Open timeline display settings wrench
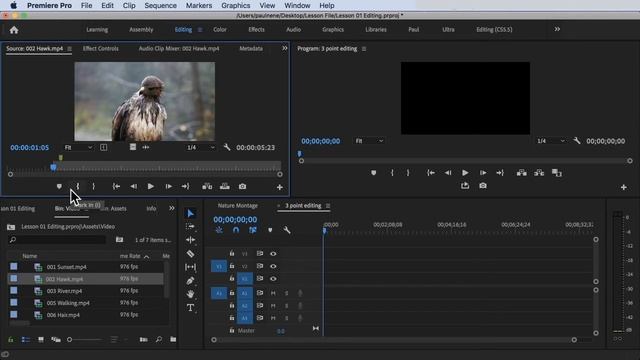Viewport: 640px width, 360px height. (287, 230)
